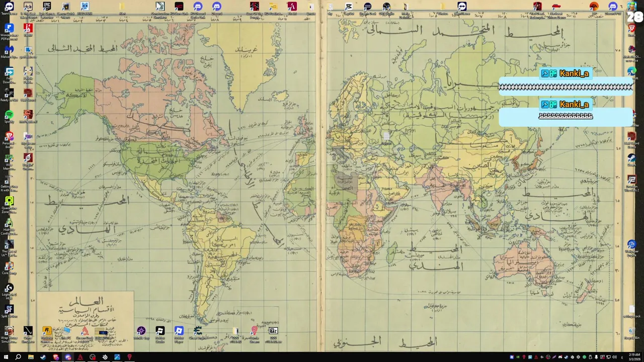Open File Explorer from the taskbar
644x362 pixels.
click(31, 357)
